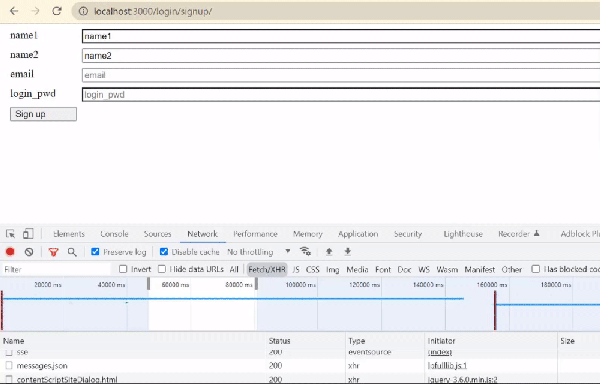Click the browser forward arrow
The image size is (600, 384).
35,11
